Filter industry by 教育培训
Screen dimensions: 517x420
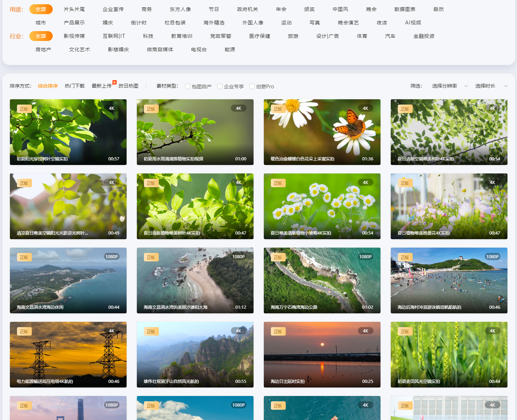[182, 36]
